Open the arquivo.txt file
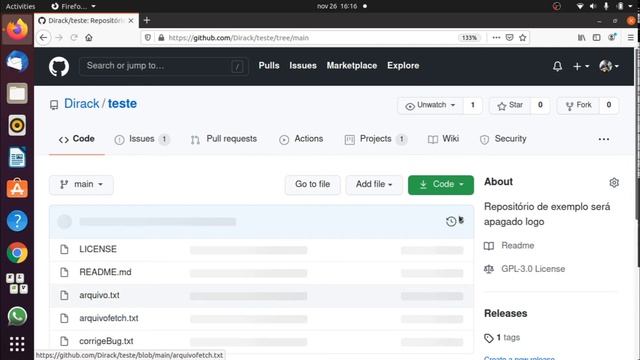 pyautogui.click(x=99, y=295)
